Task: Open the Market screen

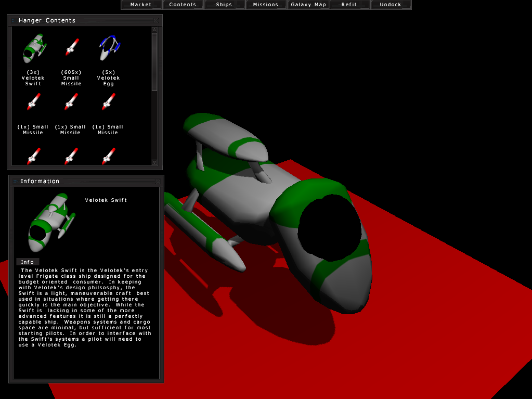Action: 141,5
